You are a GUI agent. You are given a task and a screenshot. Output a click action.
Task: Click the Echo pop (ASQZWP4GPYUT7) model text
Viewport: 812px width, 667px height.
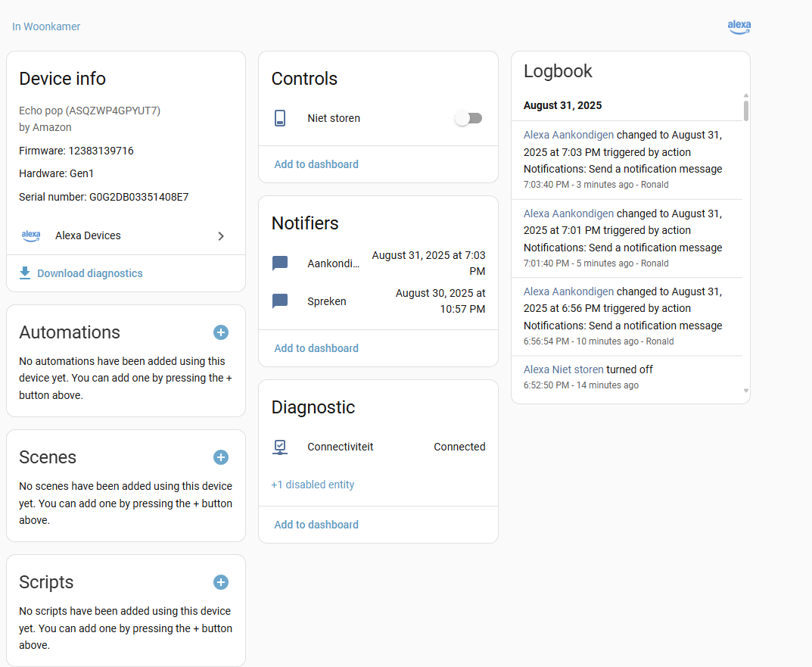[x=89, y=111]
